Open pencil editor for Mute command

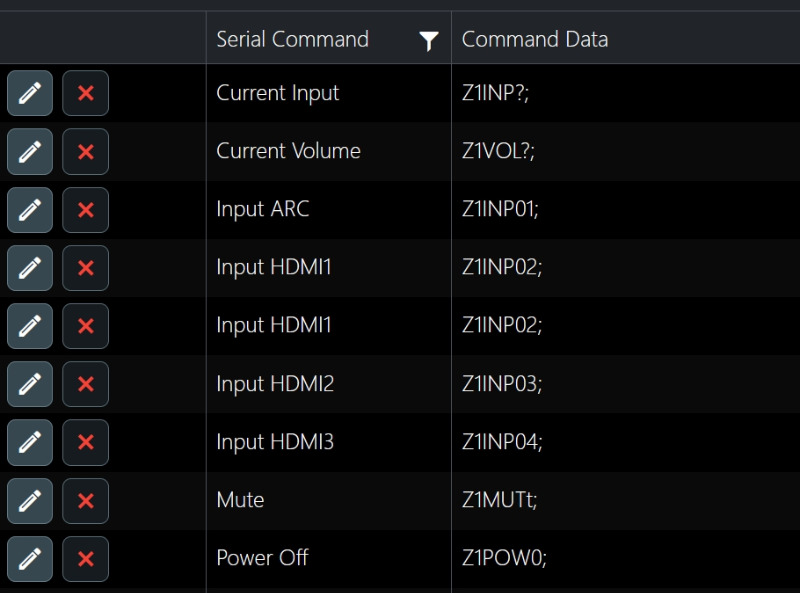(30, 501)
